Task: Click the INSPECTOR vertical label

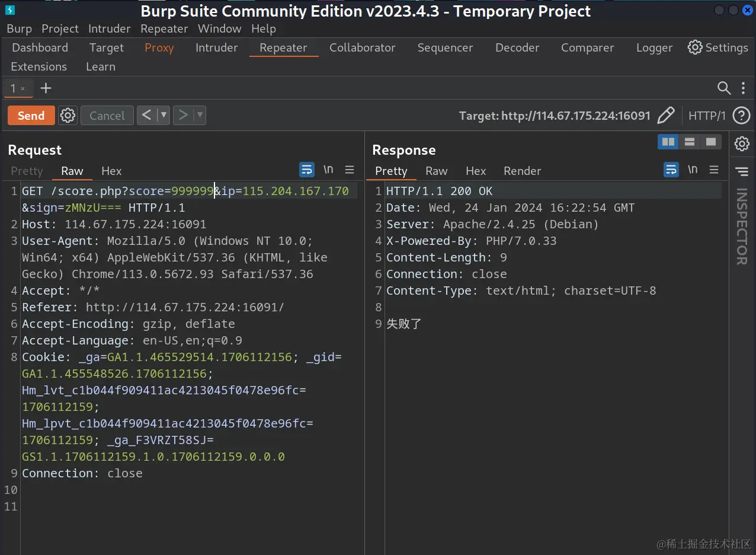Action: click(742, 227)
